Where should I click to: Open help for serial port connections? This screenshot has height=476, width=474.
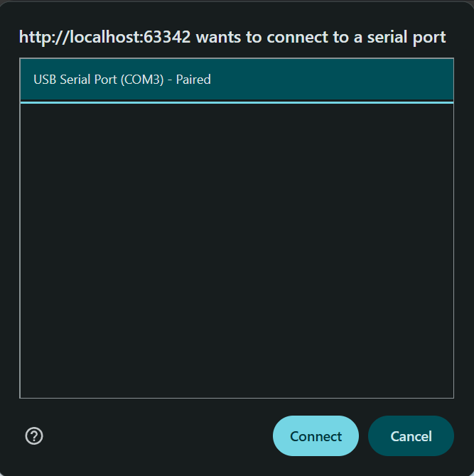(34, 436)
